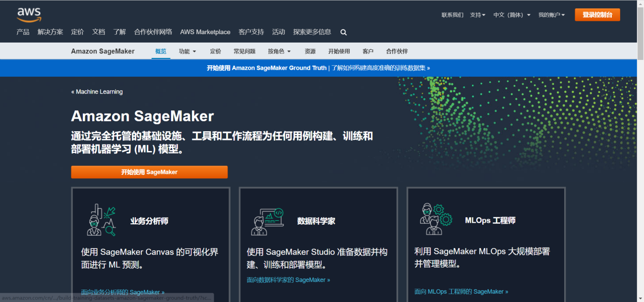Viewport: 644px width, 302px height.
Task: Select 文档 in the top navigation
Action: coord(98,32)
